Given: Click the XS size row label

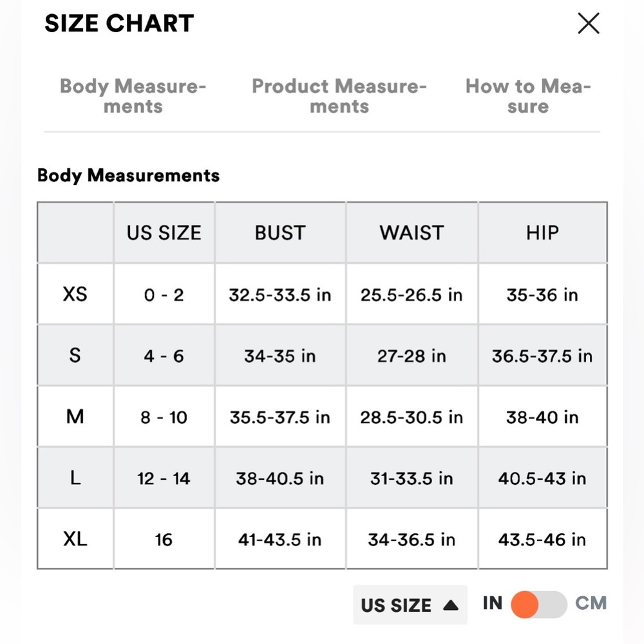Looking at the screenshot, I should click(x=75, y=294).
